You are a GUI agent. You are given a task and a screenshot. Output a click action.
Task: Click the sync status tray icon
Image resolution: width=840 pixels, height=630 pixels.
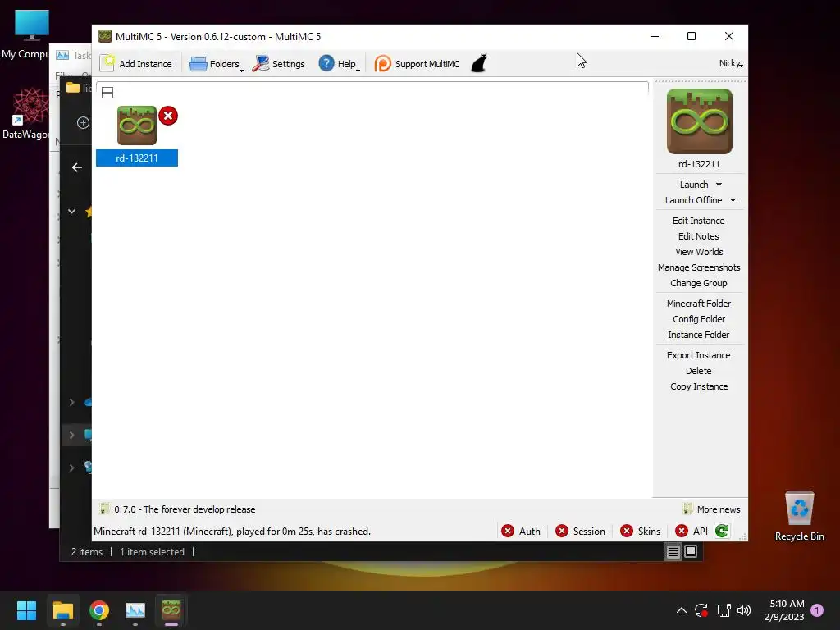tap(701, 610)
